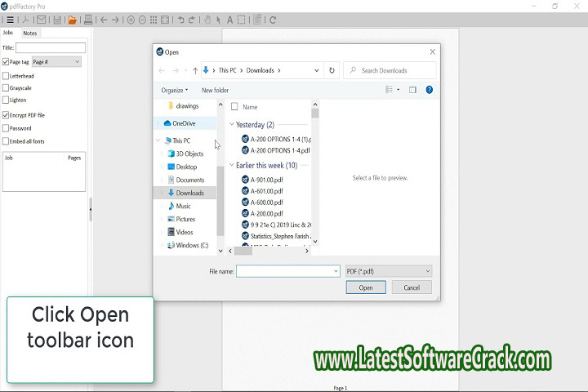This screenshot has width=588, height=392.
Task: Select the hand pan tool icon
Action: [207, 19]
